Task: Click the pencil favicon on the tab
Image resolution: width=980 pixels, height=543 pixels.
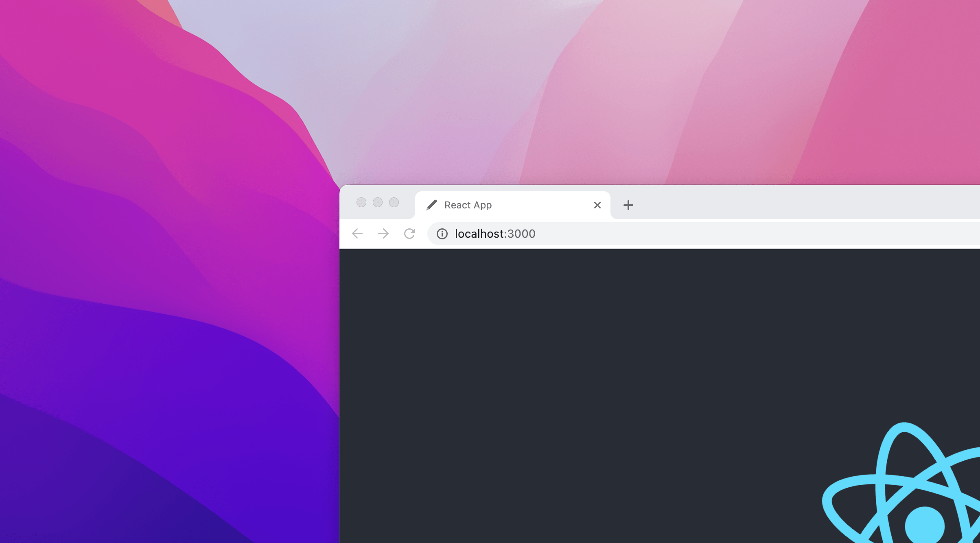Action: pos(431,205)
